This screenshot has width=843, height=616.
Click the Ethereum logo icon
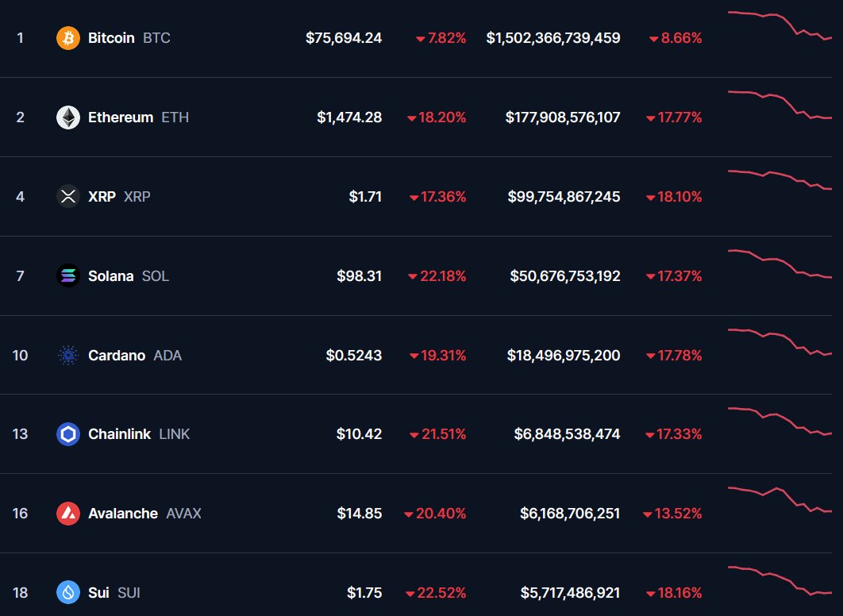coord(68,117)
